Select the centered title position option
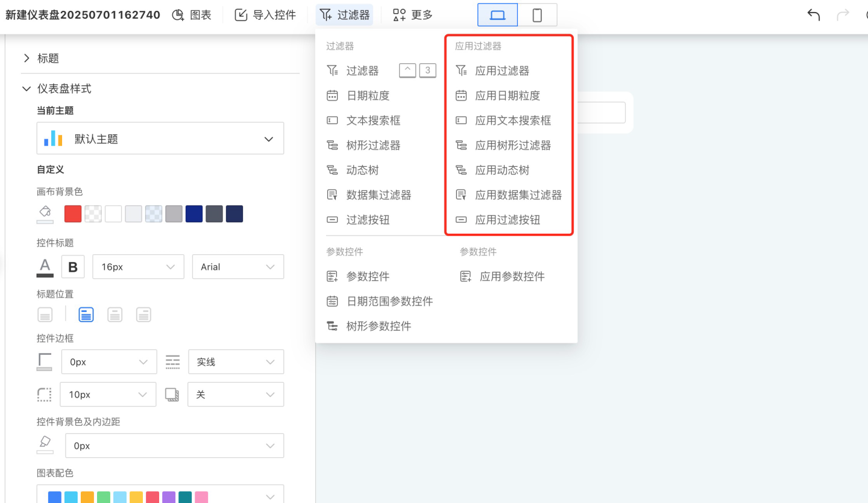The width and height of the screenshot is (868, 503). click(115, 314)
